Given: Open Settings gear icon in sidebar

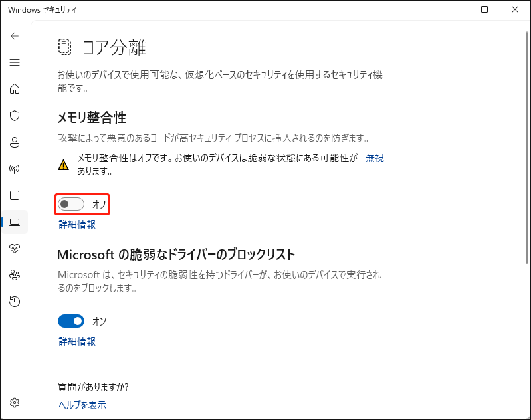Looking at the screenshot, I should [x=15, y=403].
